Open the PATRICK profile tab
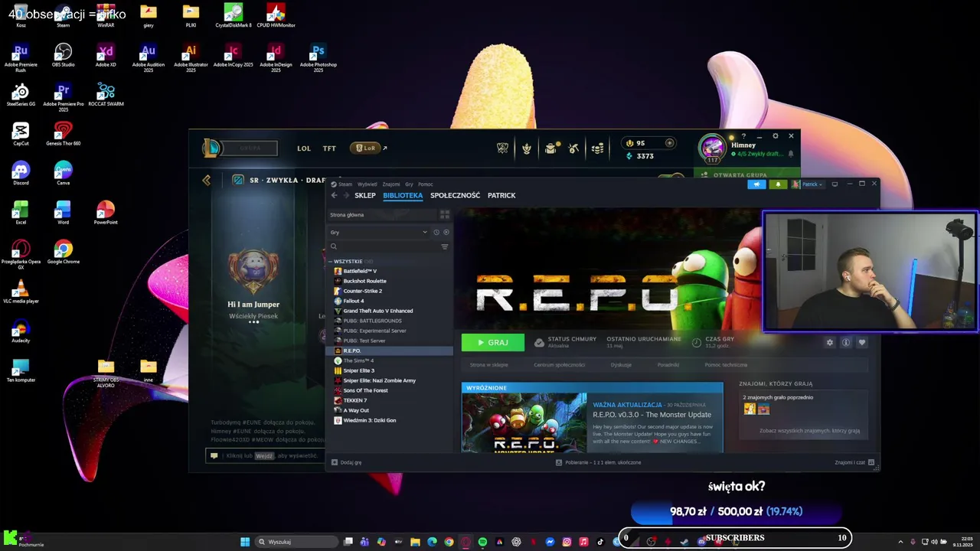The height and width of the screenshot is (551, 980). 501,195
